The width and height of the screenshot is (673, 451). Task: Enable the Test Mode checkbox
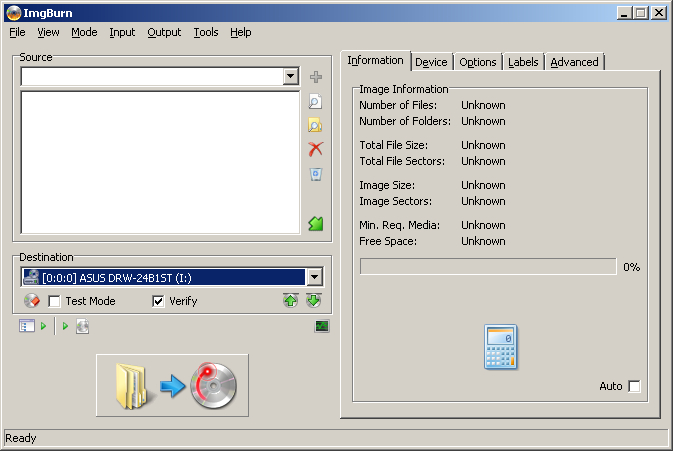tap(55, 301)
